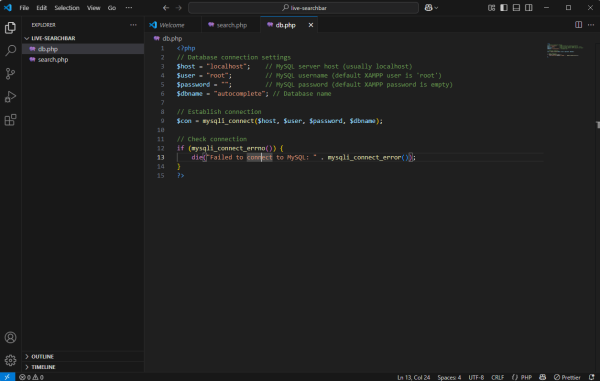Open the Manage gear settings icon
This screenshot has height=381, width=600.
(10, 360)
